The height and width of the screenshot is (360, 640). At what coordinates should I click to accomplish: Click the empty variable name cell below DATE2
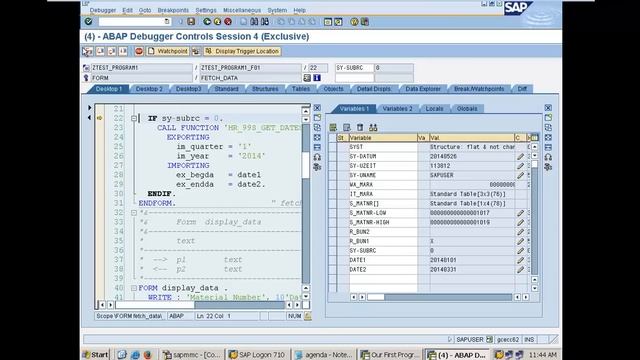(383, 279)
